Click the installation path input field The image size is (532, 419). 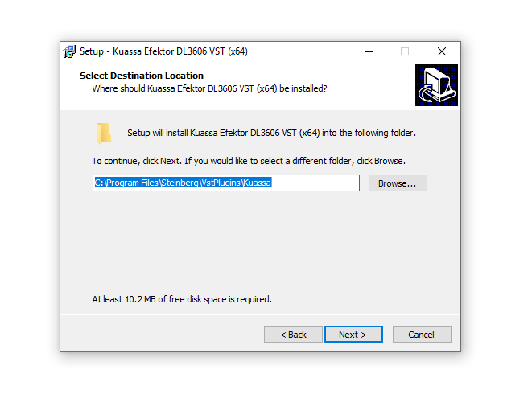pos(226,183)
